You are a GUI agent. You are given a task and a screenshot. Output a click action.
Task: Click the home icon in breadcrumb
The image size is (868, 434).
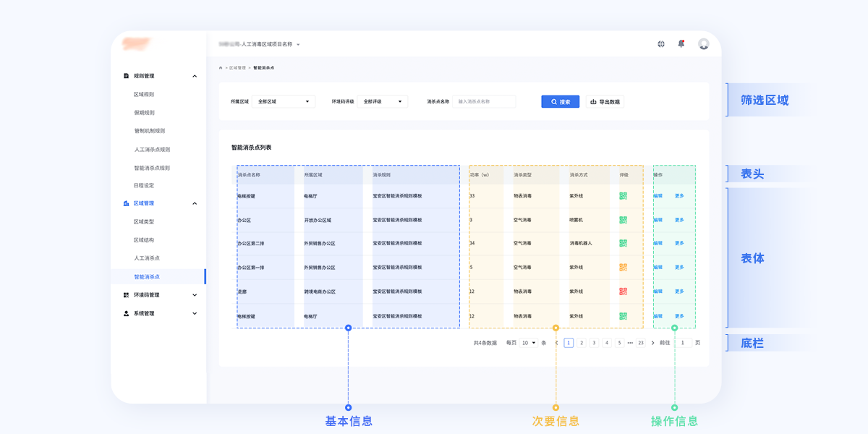coord(221,67)
